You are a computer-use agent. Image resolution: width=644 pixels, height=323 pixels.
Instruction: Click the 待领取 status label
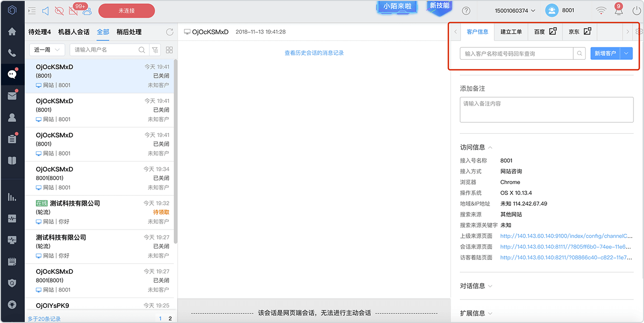coord(161,212)
